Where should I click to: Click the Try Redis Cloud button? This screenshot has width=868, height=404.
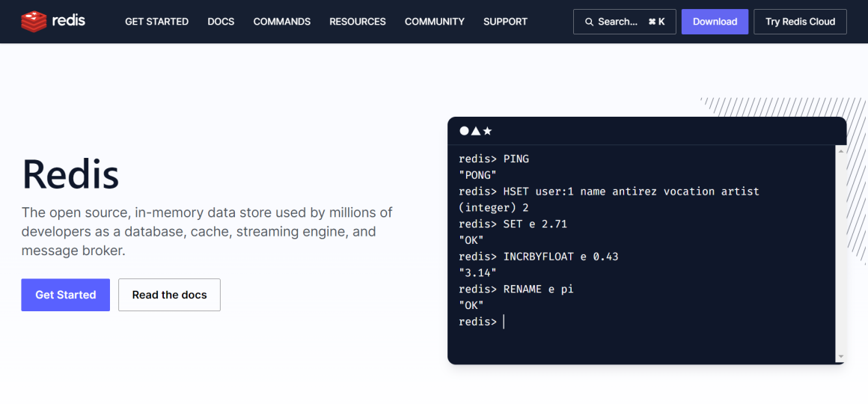point(800,22)
